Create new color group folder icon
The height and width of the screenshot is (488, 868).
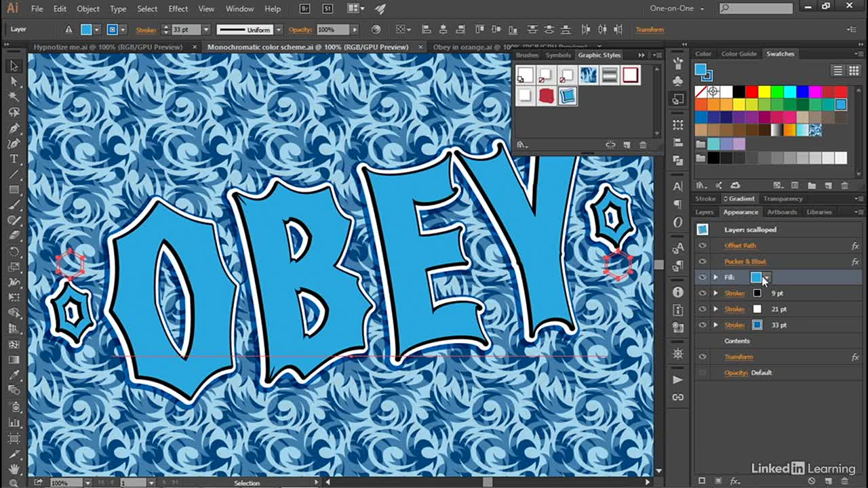(x=812, y=185)
